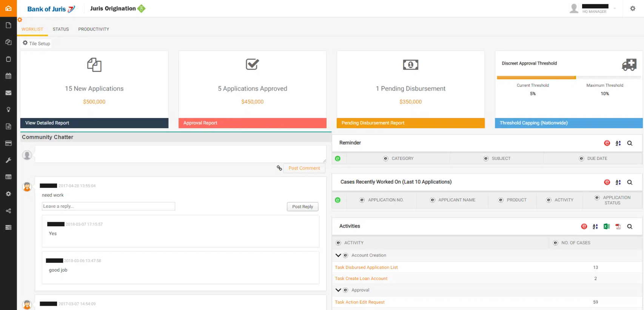Switch to the PRODUCTIVITY tab
This screenshot has width=644, height=310.
94,29
